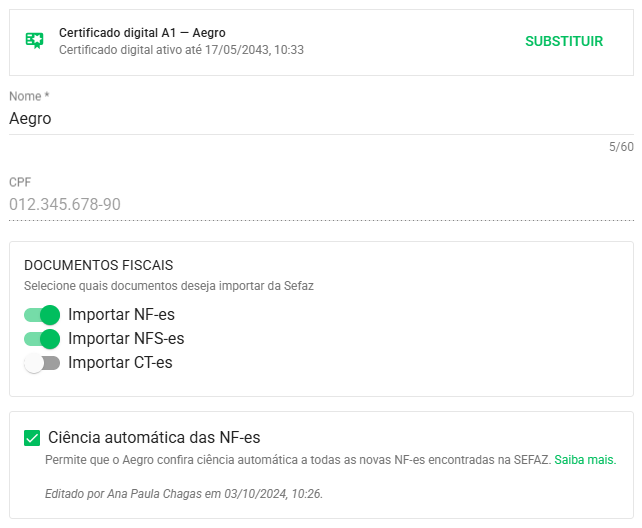
Task: Click SUBSTITUIR to replace the certificate
Action: (564, 41)
